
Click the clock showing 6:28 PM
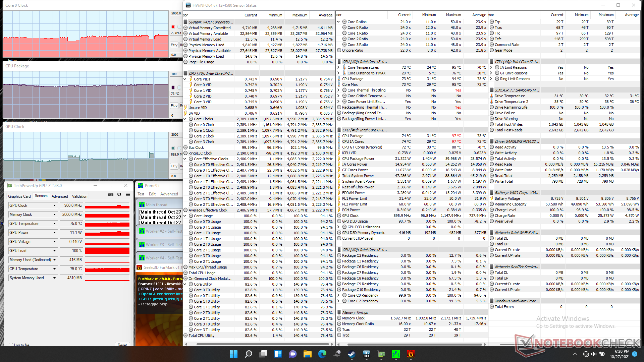[x=622, y=351]
